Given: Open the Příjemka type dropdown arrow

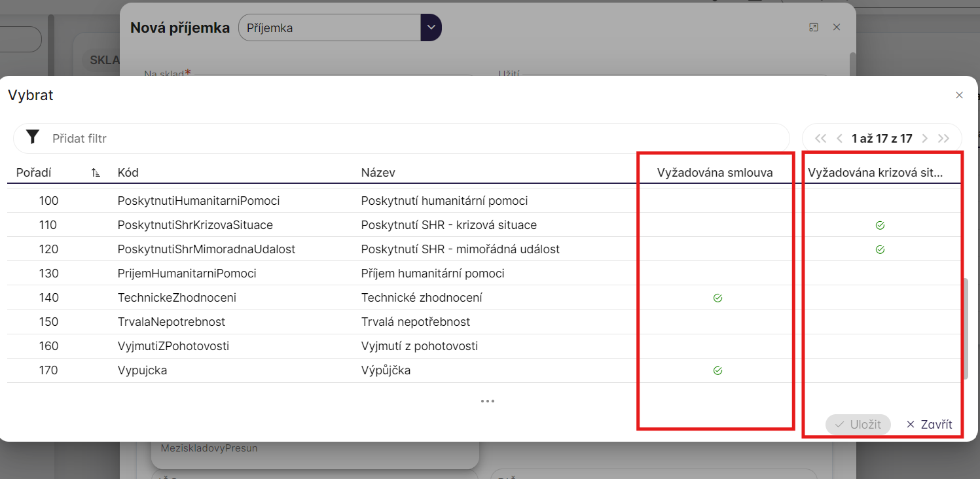Looking at the screenshot, I should click(431, 27).
